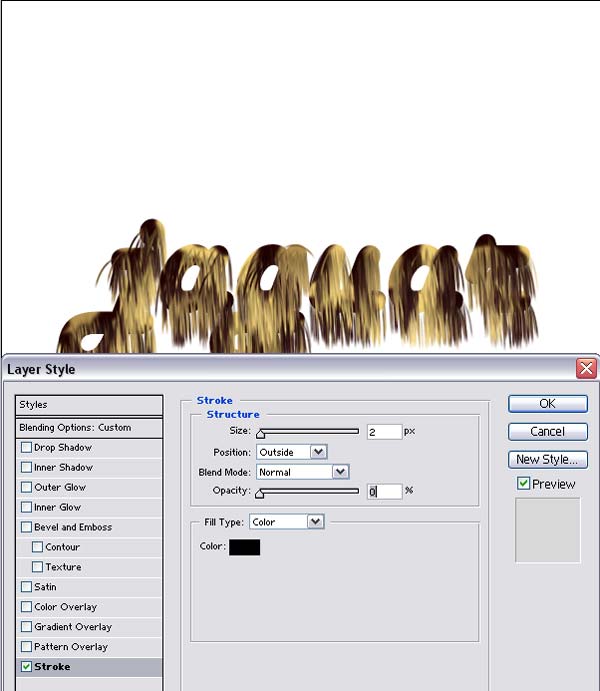This screenshot has width=600, height=691.
Task: Enable the Pattern Overlay checkbox
Action: click(26, 646)
